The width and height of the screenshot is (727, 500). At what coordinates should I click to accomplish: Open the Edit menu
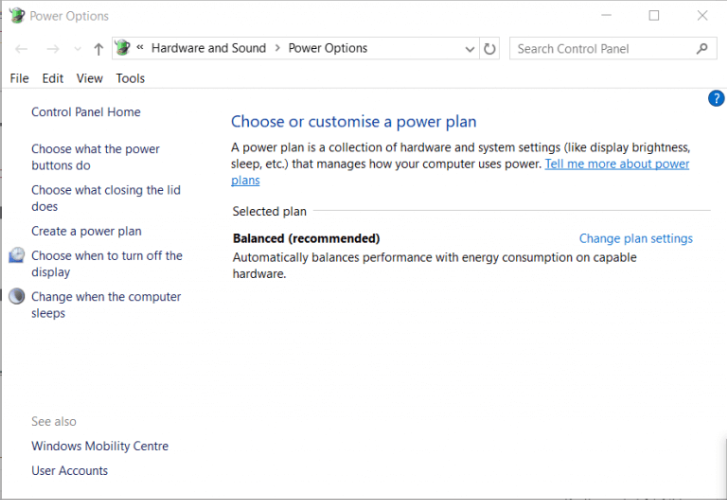53,78
